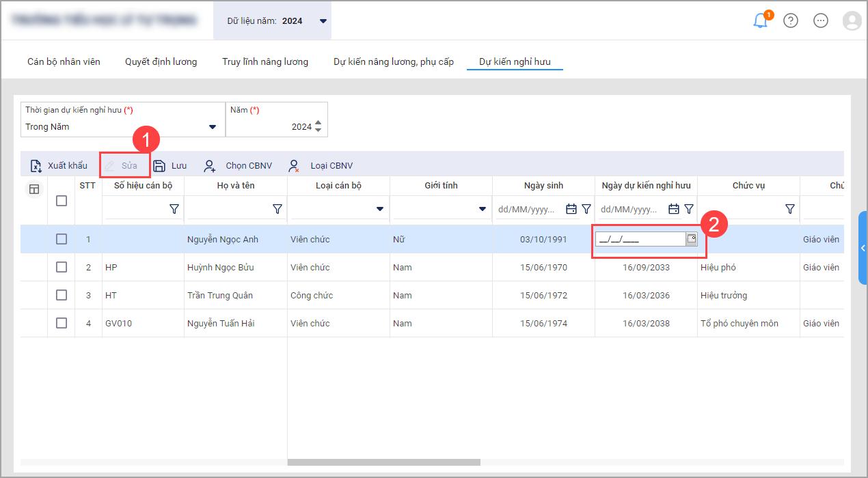Open the notifications bell
This screenshot has width=868, height=478.
pyautogui.click(x=760, y=20)
